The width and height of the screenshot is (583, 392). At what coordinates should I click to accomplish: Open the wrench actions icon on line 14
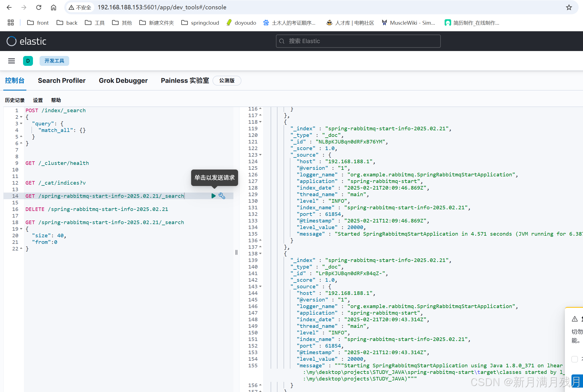222,196
